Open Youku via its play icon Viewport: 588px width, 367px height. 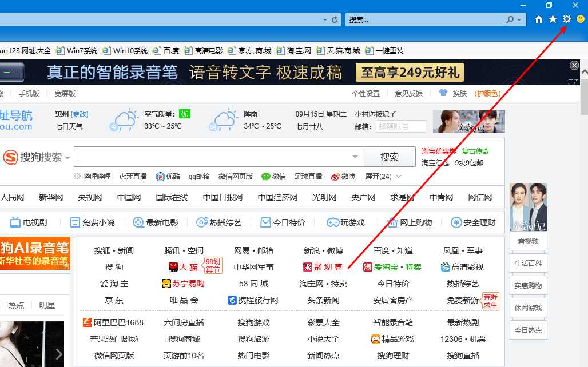click(x=161, y=176)
